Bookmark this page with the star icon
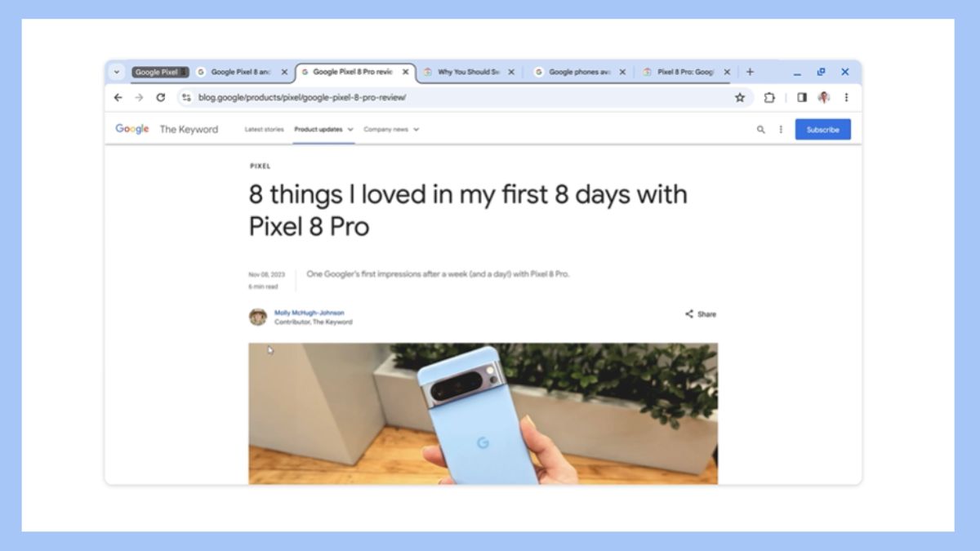Image resolution: width=980 pixels, height=551 pixels. pyautogui.click(x=740, y=97)
